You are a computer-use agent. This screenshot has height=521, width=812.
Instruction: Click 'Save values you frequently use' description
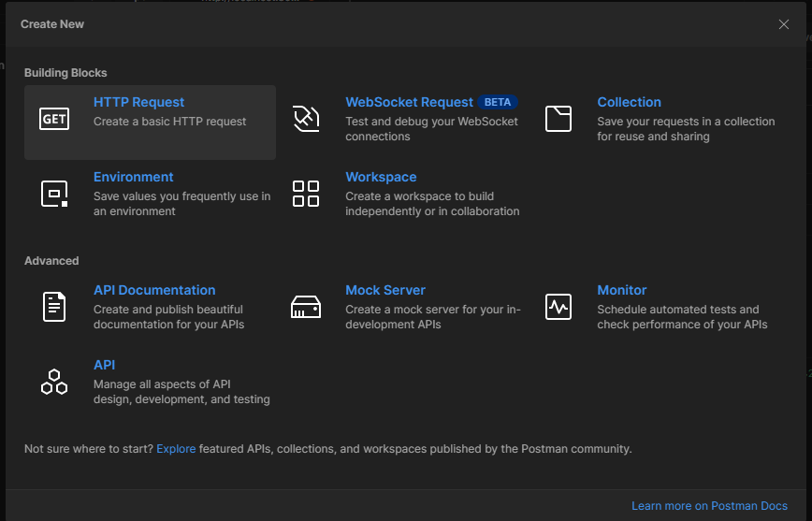181,204
